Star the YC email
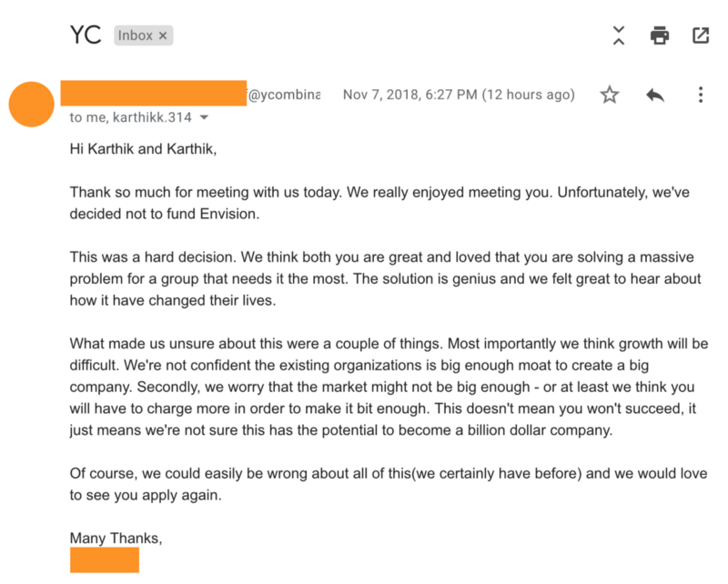Image resolution: width=728 pixels, height=584 pixels. 610,94
